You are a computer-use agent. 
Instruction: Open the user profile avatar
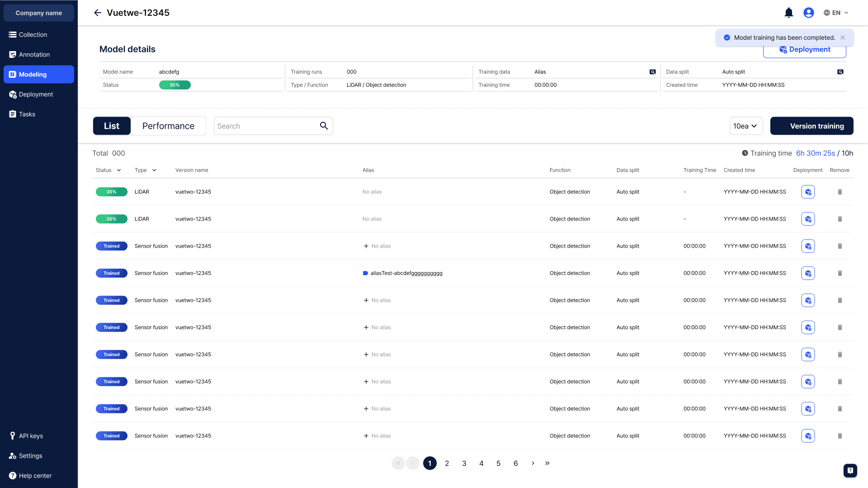808,13
